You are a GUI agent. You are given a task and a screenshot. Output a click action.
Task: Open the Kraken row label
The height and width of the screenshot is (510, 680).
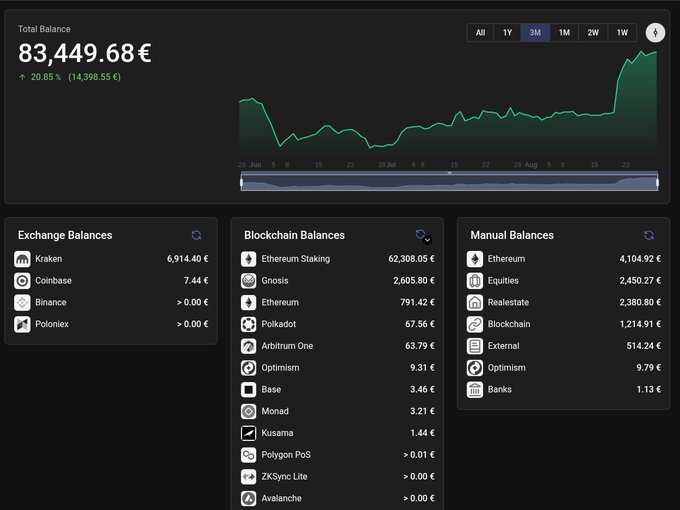(49, 259)
